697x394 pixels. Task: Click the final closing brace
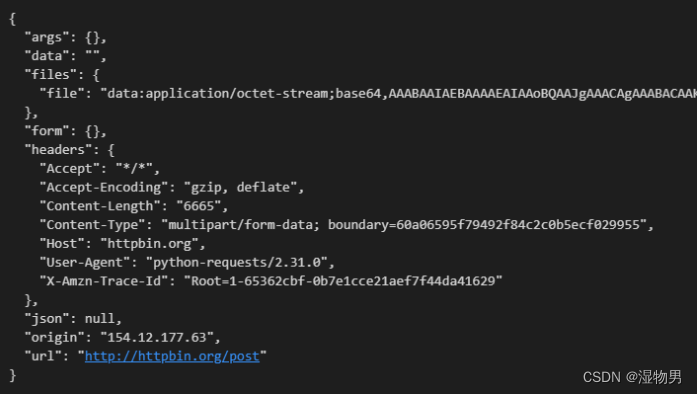13,375
